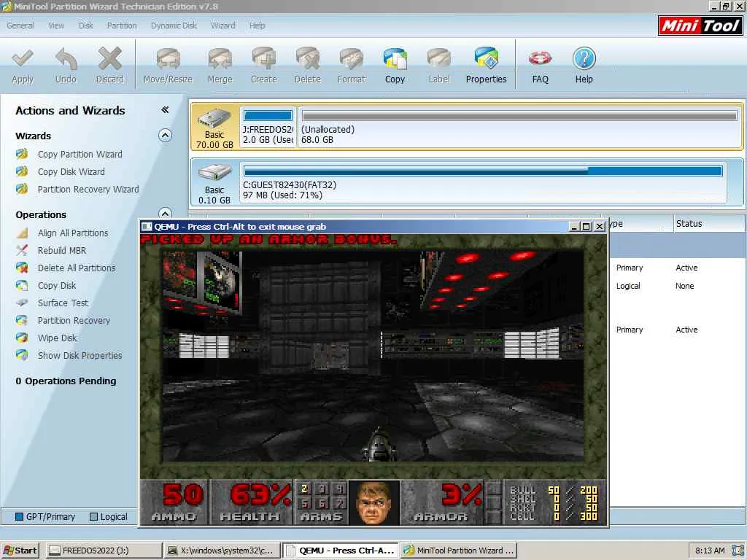The image size is (747, 560).
Task: Collapse the Wizards section chevron
Action: [165, 136]
